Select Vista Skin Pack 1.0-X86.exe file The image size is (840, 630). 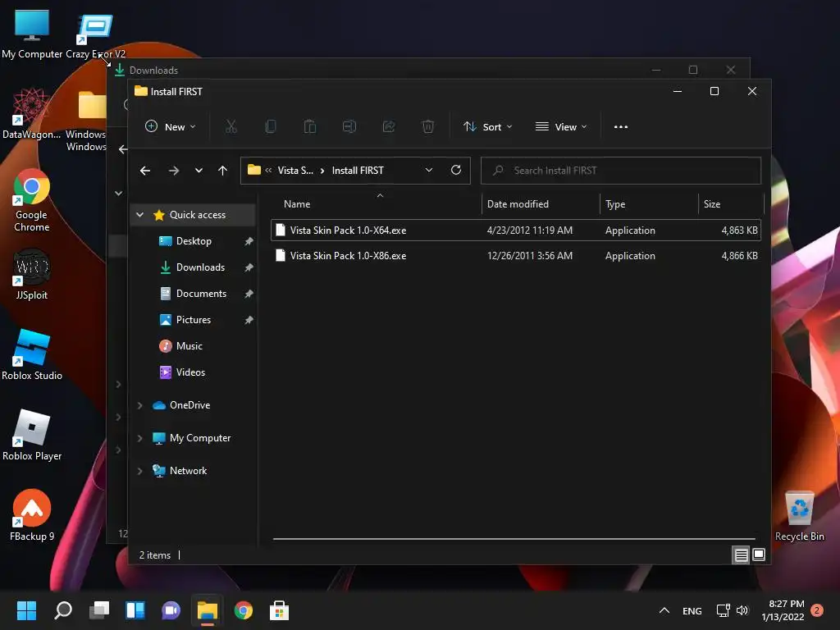(515, 256)
